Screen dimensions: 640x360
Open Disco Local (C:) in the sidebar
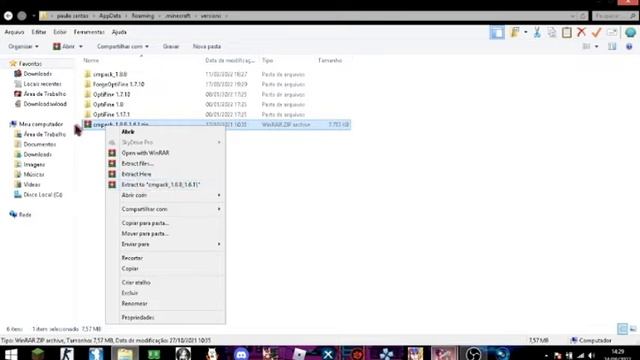[42, 195]
